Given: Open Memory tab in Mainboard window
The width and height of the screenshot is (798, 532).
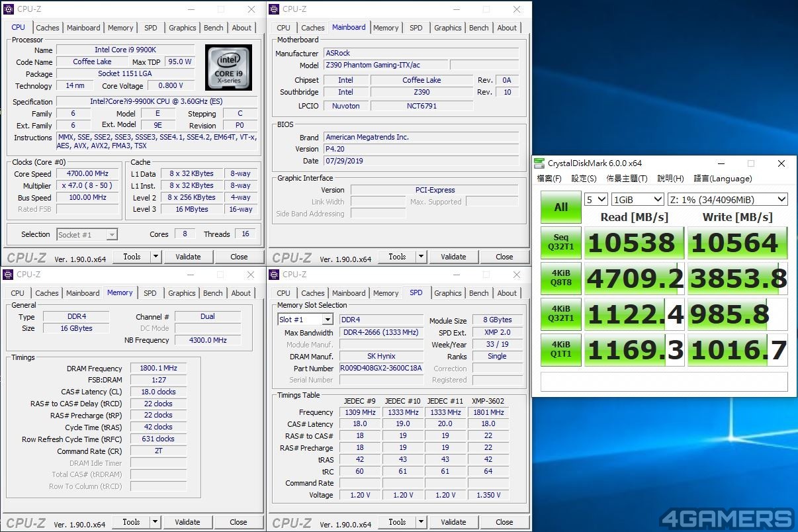Looking at the screenshot, I should tap(386, 28).
